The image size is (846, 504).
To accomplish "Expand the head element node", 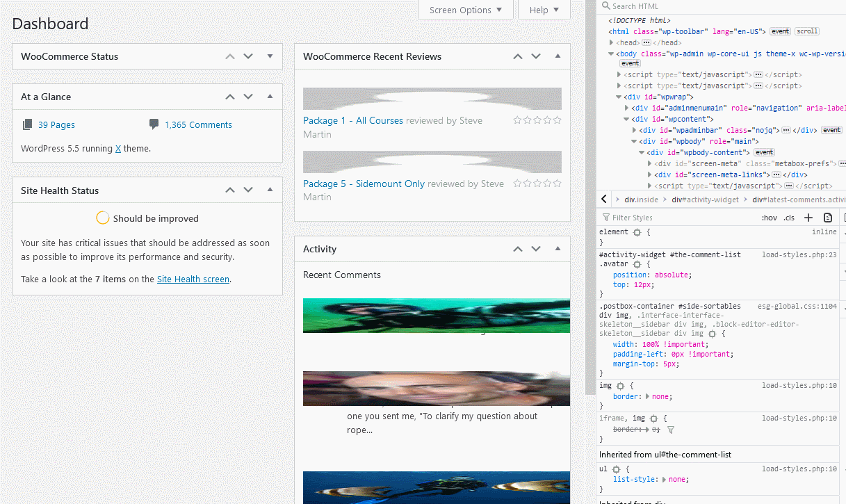I will tap(612, 42).
